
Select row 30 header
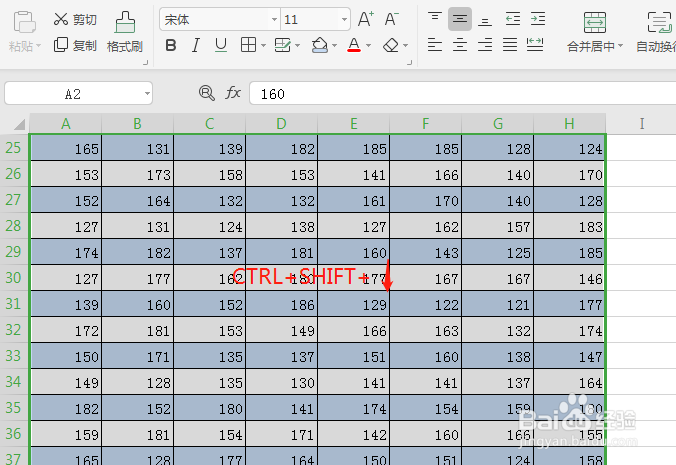(14, 278)
